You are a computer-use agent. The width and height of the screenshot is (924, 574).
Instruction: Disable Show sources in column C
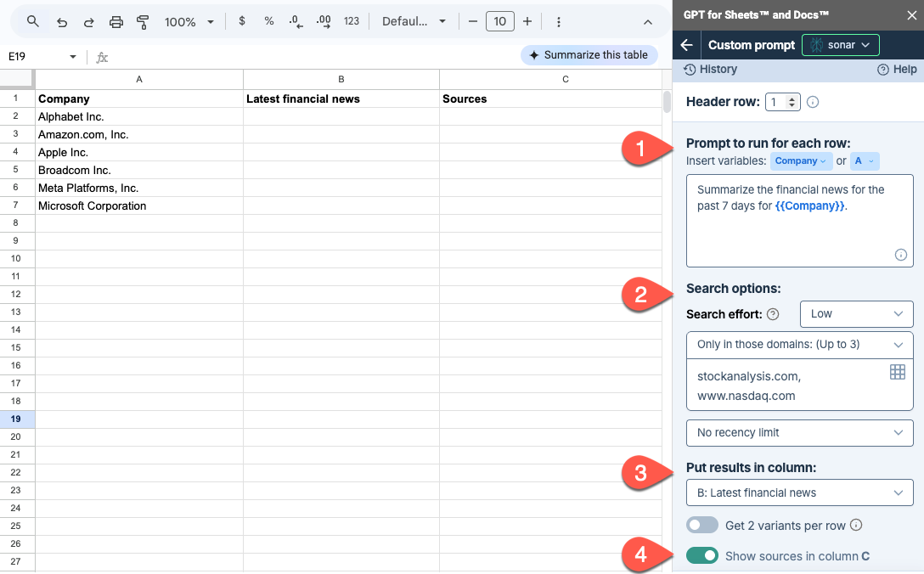coord(702,555)
